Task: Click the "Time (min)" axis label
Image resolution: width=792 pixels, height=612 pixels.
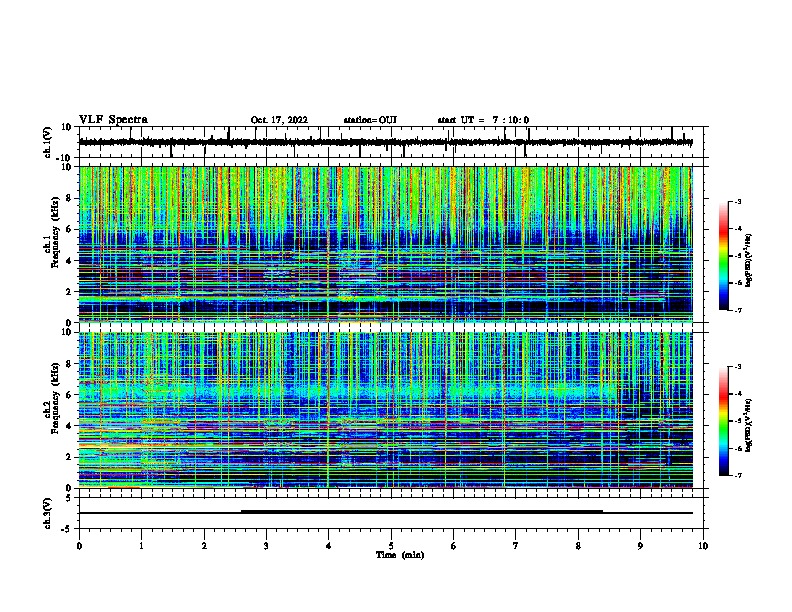Action: click(400, 555)
